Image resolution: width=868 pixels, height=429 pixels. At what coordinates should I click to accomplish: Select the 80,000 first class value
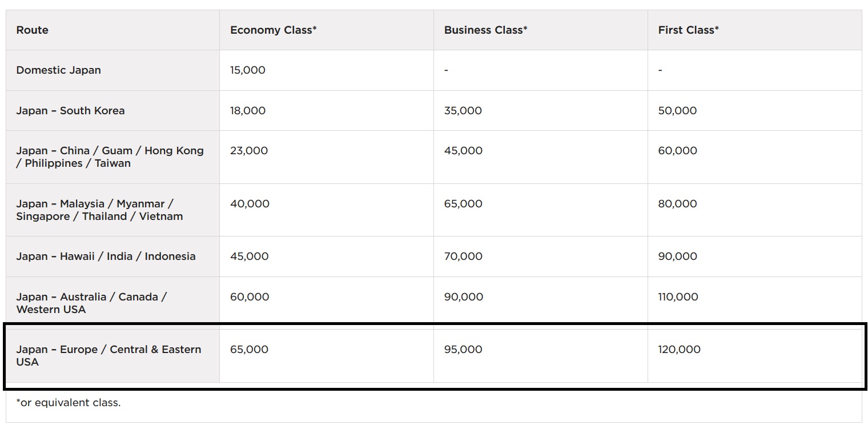click(x=677, y=204)
